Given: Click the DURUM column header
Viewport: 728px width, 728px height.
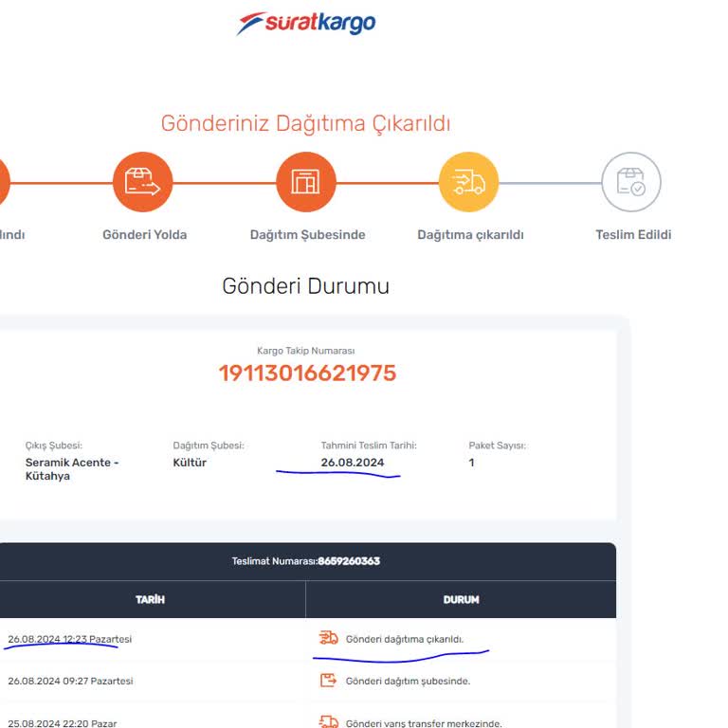Looking at the screenshot, I should (461, 599).
